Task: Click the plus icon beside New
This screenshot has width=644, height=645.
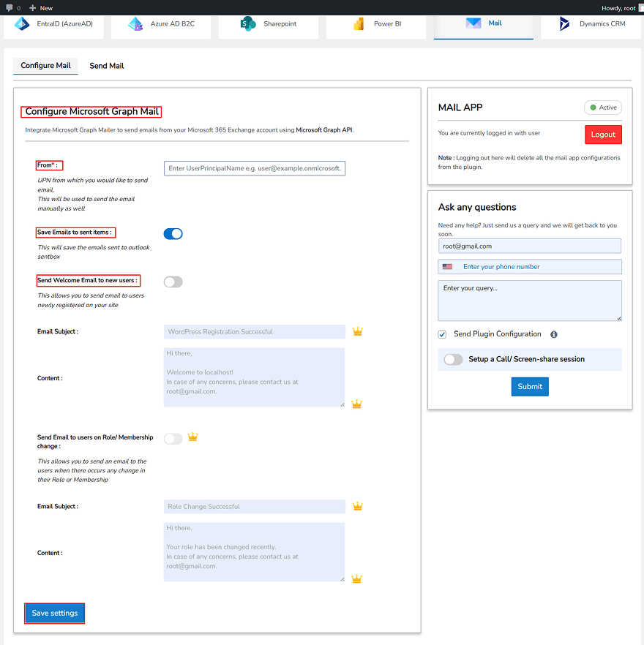Action: coord(33,8)
